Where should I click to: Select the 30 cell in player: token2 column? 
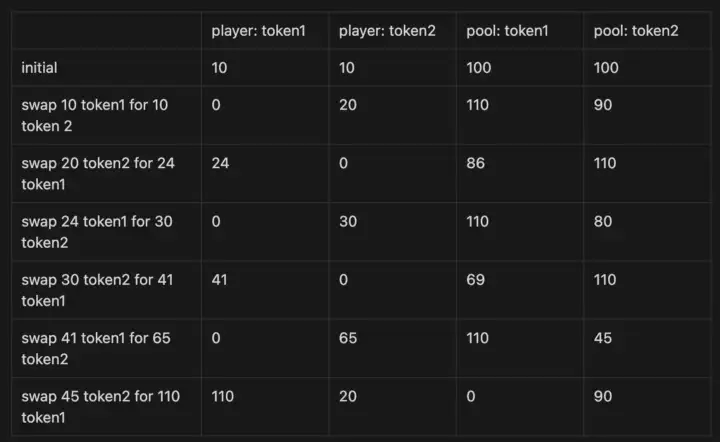(348, 221)
